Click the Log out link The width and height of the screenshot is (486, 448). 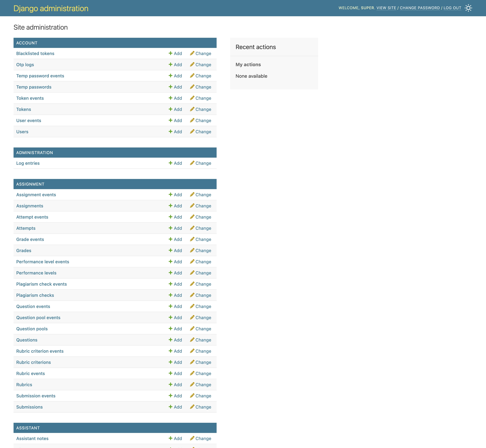pyautogui.click(x=452, y=8)
